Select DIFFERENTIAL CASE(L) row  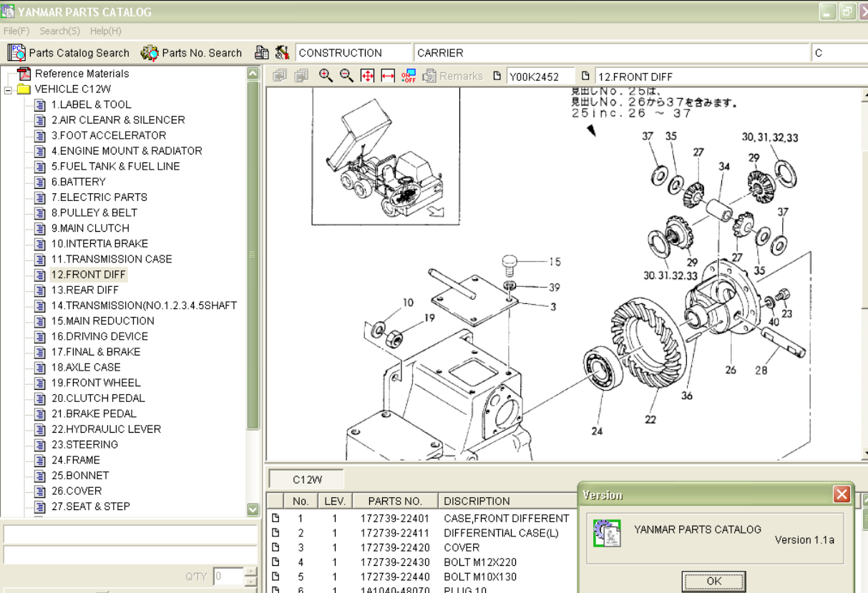click(422, 533)
